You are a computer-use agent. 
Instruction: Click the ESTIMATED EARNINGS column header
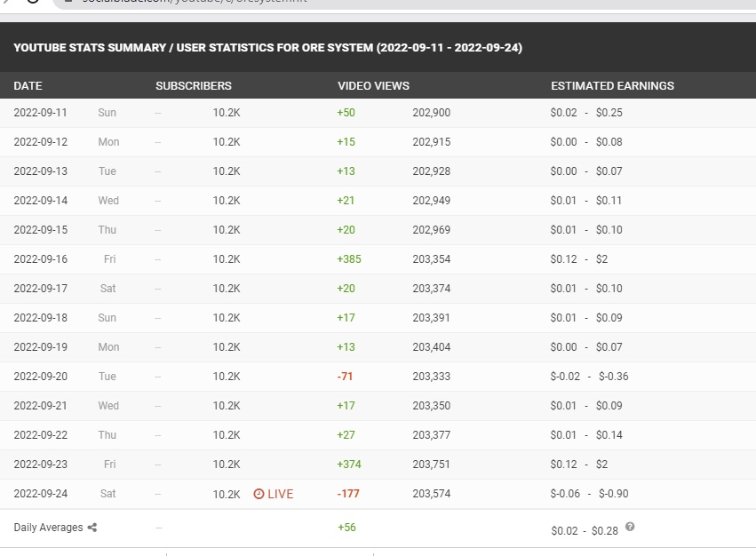[x=612, y=86]
